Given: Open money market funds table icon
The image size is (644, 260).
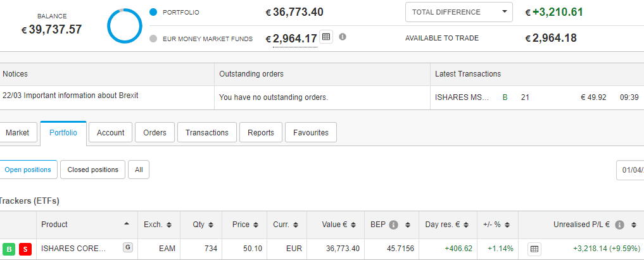Looking at the screenshot, I should 326,37.
